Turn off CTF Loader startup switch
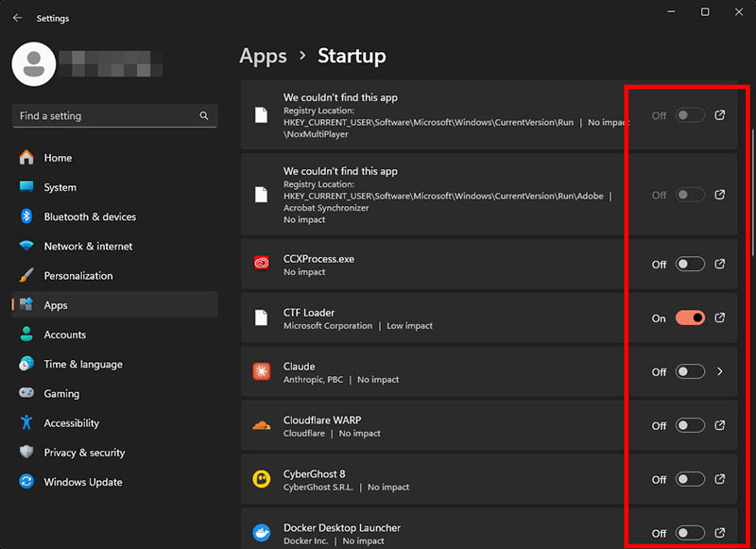This screenshot has width=756, height=549. (x=690, y=318)
